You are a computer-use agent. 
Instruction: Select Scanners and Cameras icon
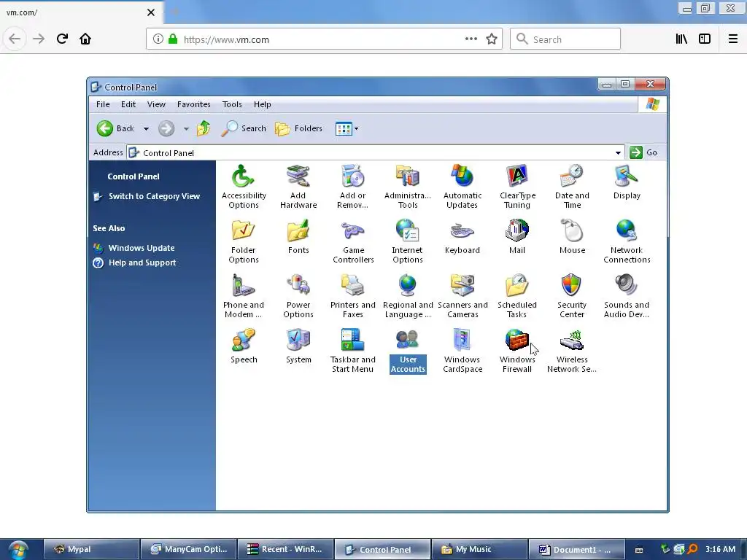[462, 296]
